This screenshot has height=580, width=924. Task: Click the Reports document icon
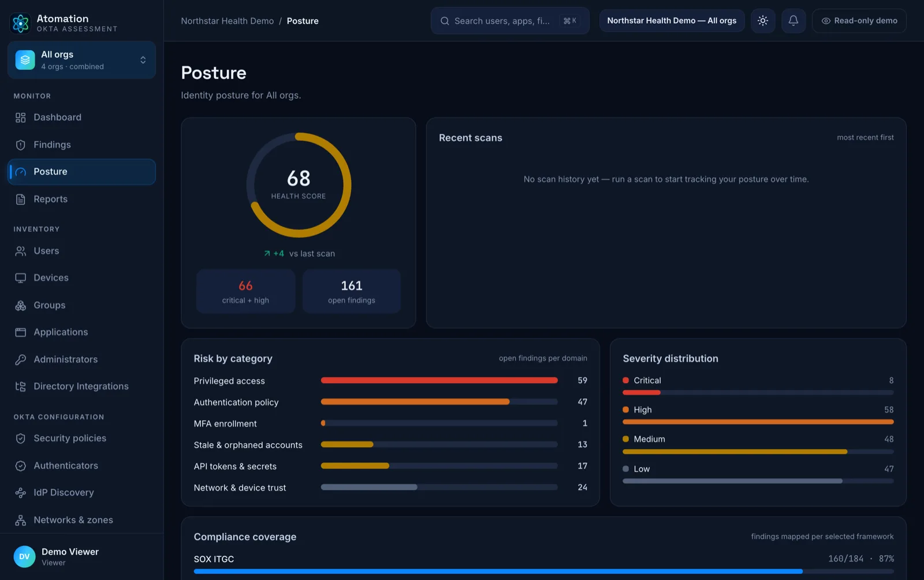(x=21, y=199)
